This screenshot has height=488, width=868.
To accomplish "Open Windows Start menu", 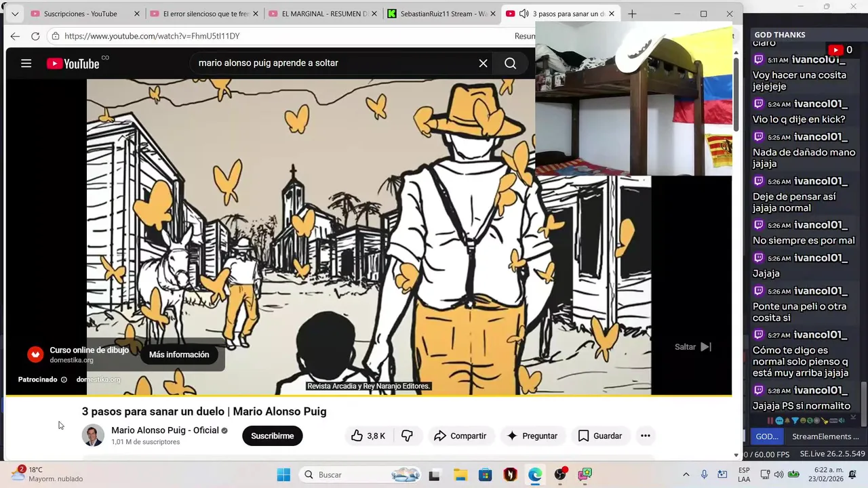I will coord(283,474).
